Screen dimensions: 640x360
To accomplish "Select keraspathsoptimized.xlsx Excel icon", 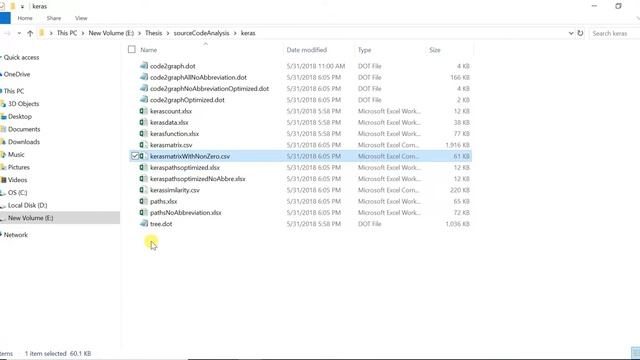I will tap(144, 167).
